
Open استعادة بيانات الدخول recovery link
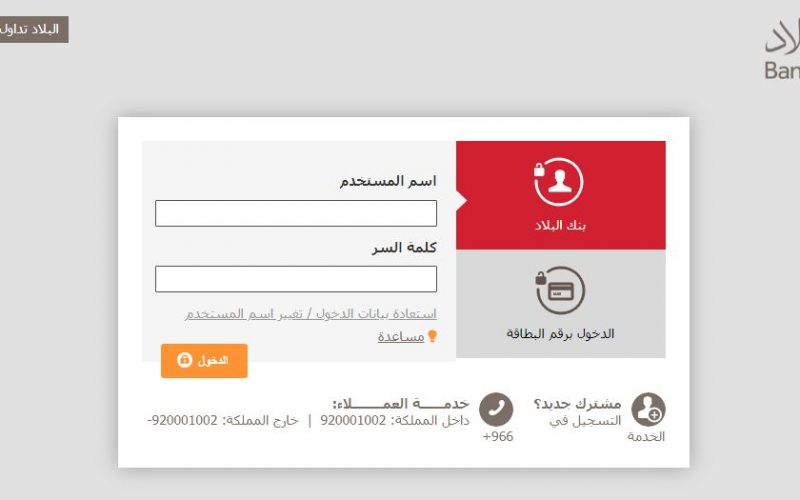tap(311, 313)
